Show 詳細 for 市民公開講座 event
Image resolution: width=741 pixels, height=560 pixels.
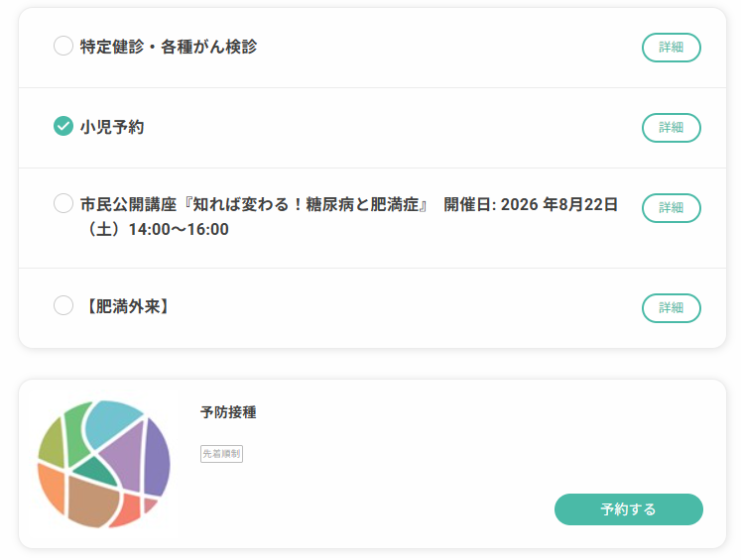pyautogui.click(x=671, y=208)
